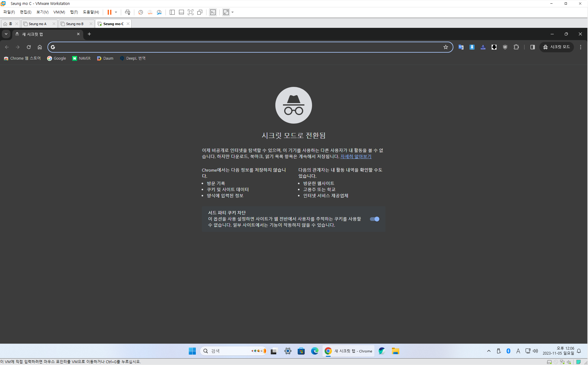Bookmark this tab with star icon
The image size is (588, 365).
click(445, 47)
